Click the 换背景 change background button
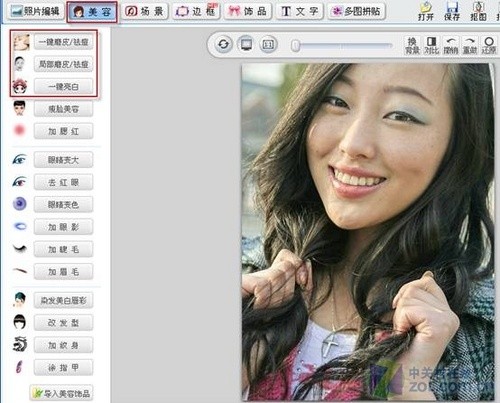Image resolution: width=500 pixels, height=403 pixels. [412, 46]
